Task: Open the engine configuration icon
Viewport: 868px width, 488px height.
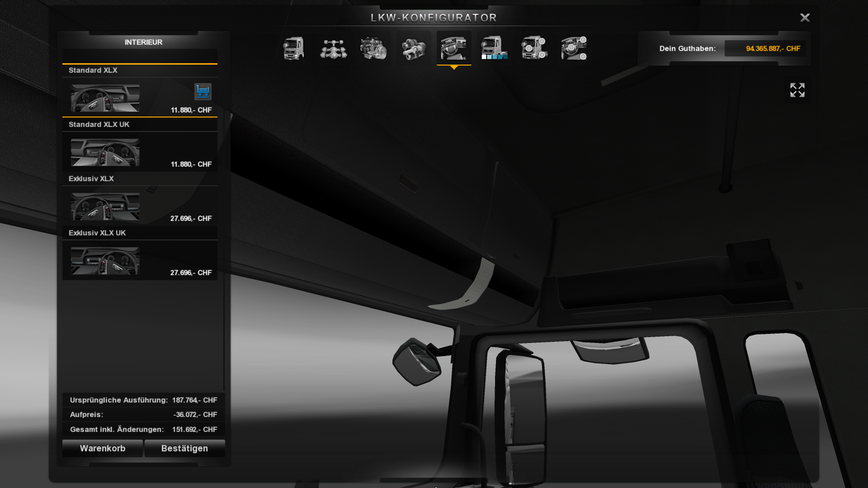Action: [x=373, y=48]
